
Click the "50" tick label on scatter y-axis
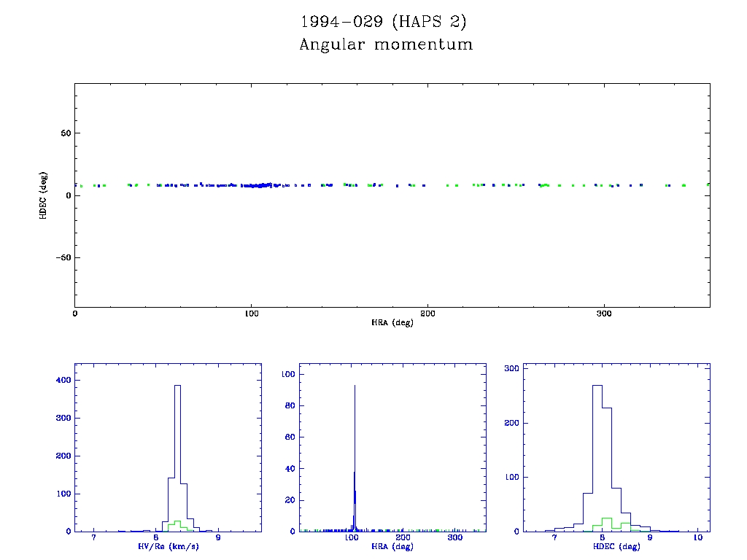pyautogui.click(x=64, y=133)
